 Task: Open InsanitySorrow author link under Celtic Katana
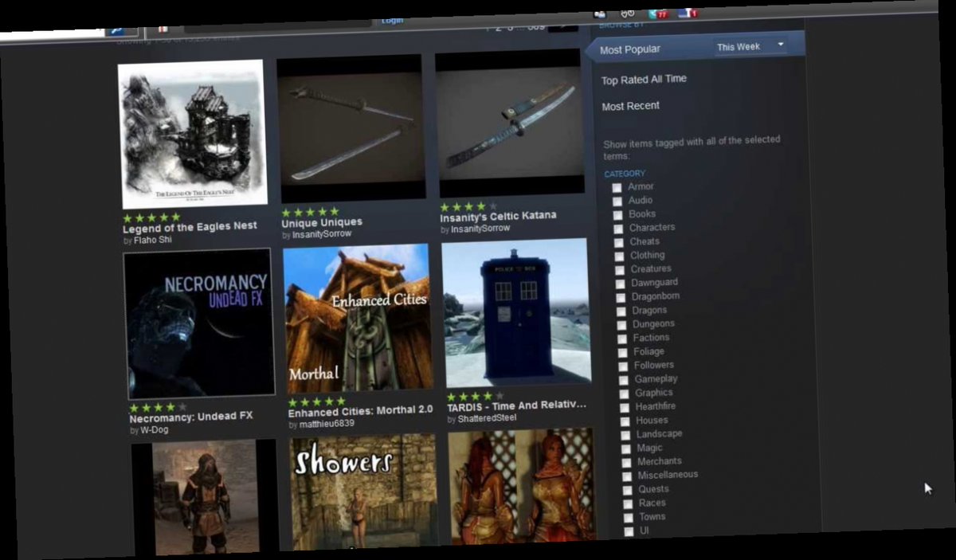(x=480, y=229)
